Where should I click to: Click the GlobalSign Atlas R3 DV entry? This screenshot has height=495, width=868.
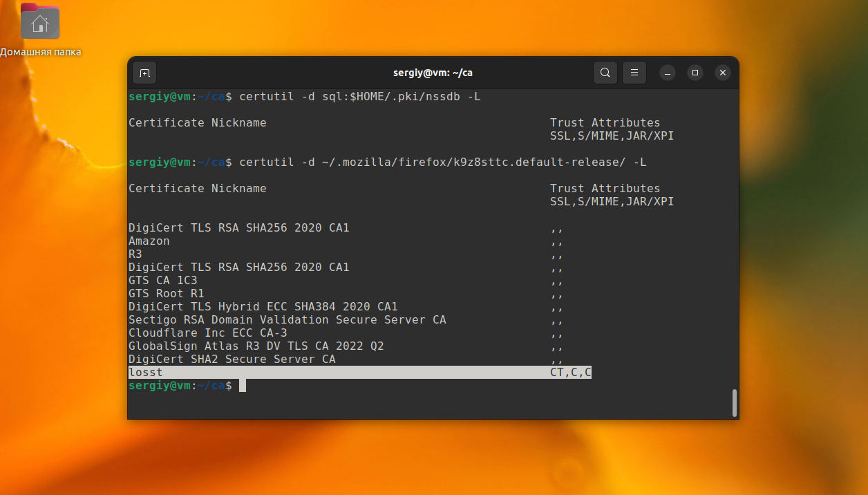(x=256, y=346)
